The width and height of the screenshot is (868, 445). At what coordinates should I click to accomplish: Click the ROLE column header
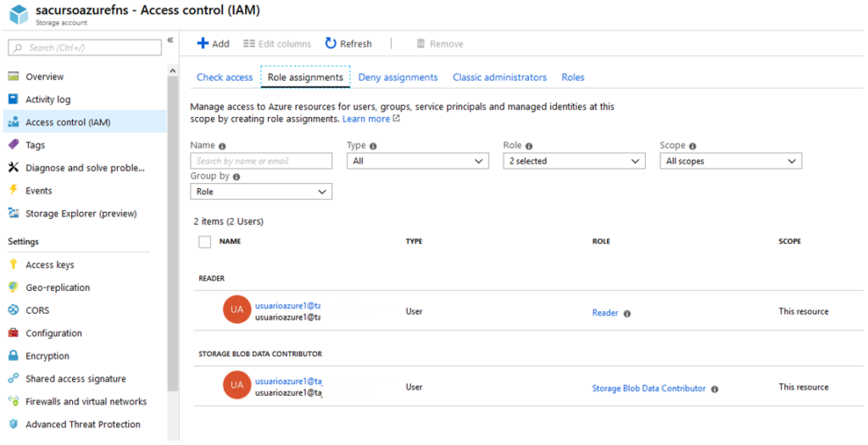click(601, 242)
